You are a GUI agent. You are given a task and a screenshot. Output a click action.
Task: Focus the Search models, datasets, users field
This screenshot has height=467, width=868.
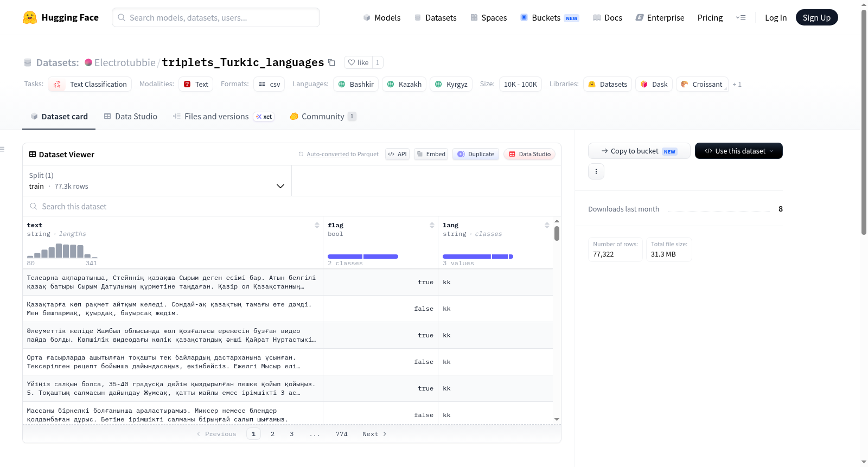(216, 17)
